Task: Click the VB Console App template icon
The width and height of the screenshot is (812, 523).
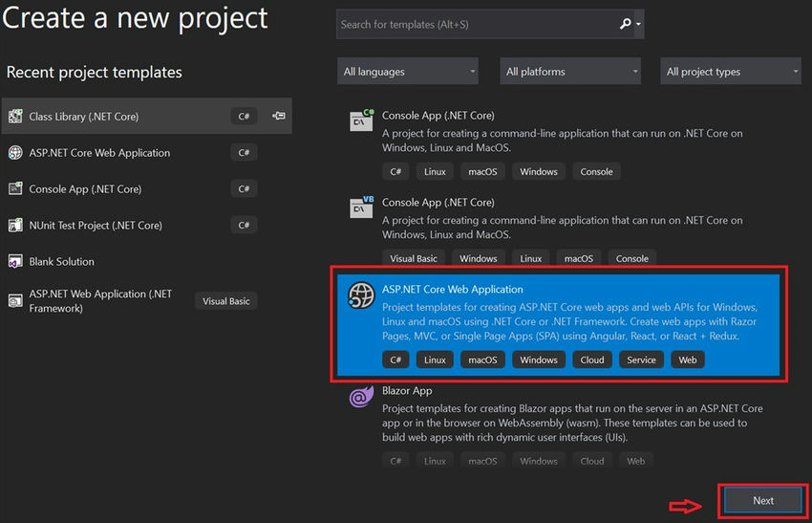Action: pos(361,207)
